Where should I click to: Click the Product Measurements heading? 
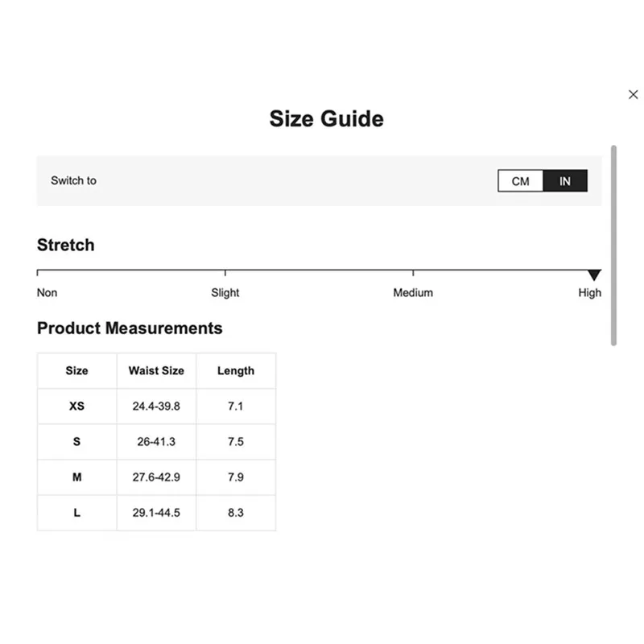[x=130, y=328]
